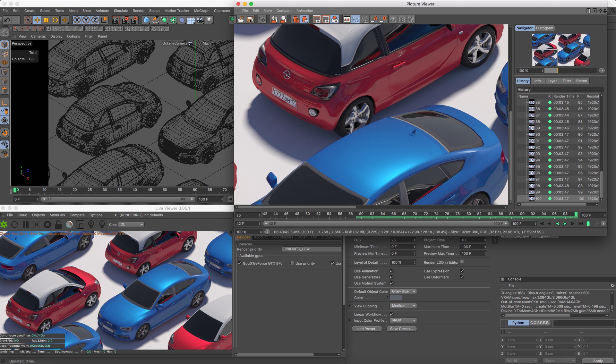Switch to the Histogram tab

click(x=544, y=28)
